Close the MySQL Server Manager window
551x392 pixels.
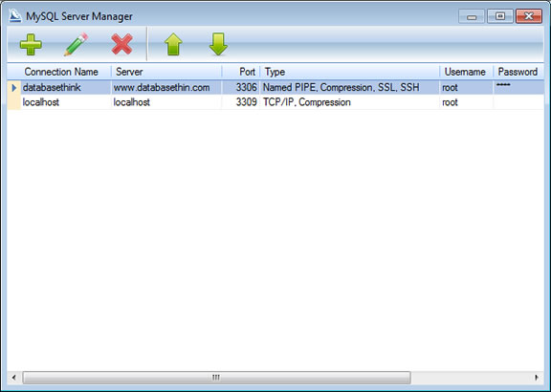[529, 16]
